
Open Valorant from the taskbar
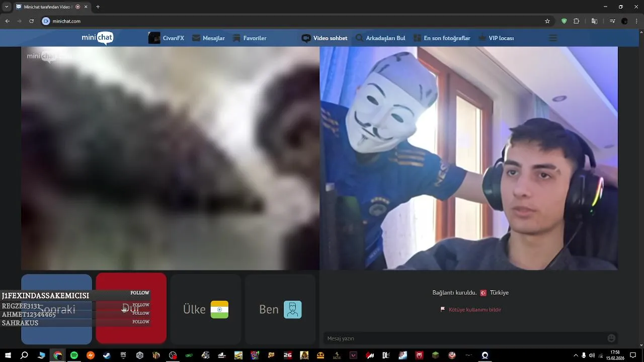354,355
